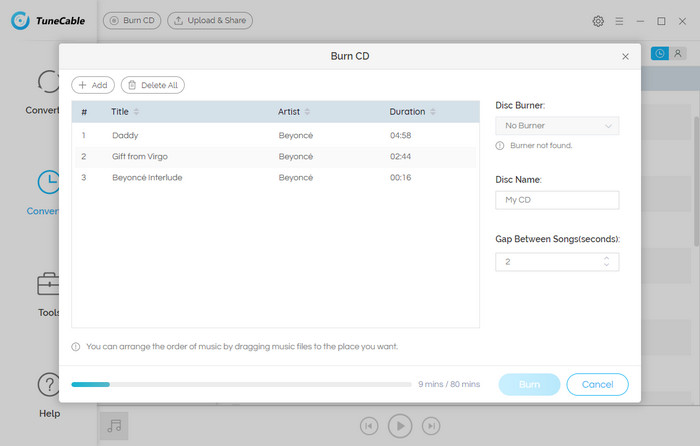Skip to previous track in player bar
700x446 pixels.
pos(369,426)
